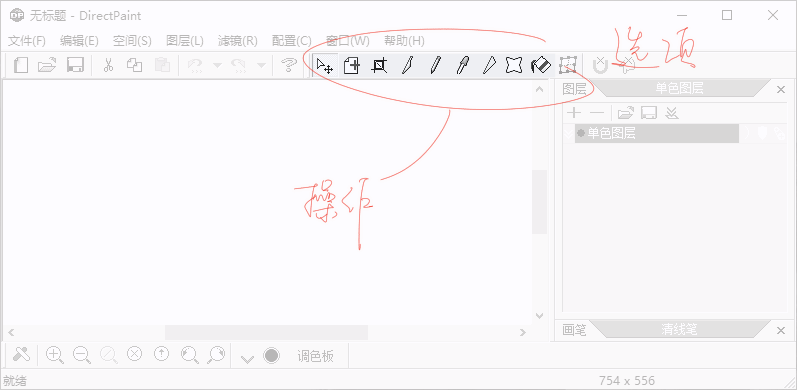Click the vertical scrollbar down arrow

click(x=539, y=316)
